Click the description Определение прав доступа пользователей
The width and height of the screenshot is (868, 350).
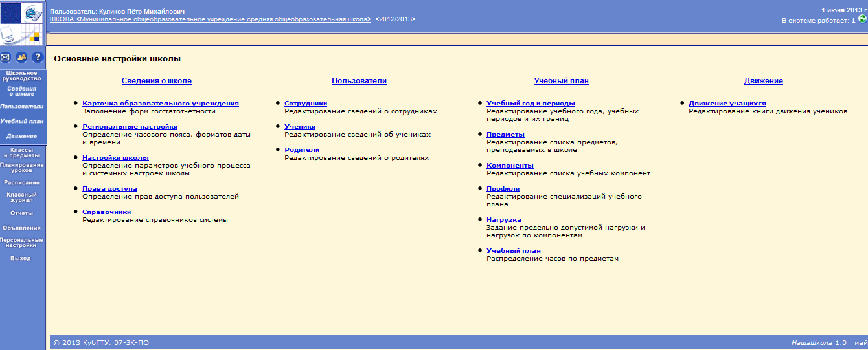(161, 196)
